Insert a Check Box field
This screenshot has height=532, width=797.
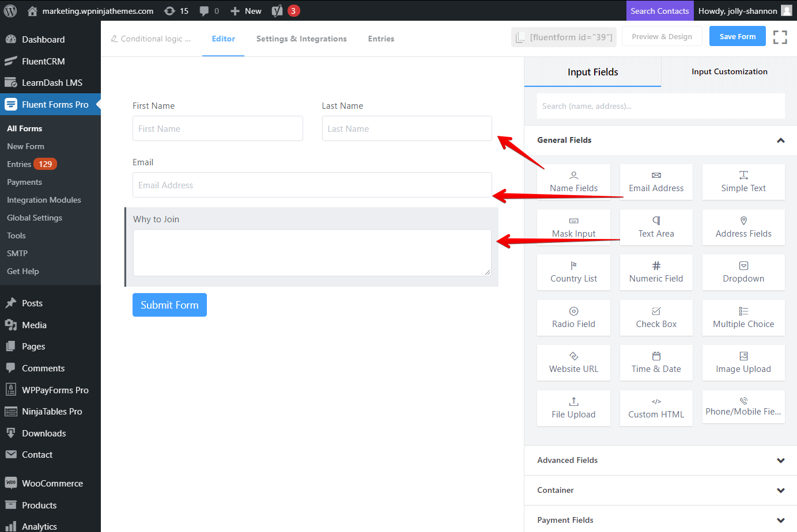click(656, 318)
